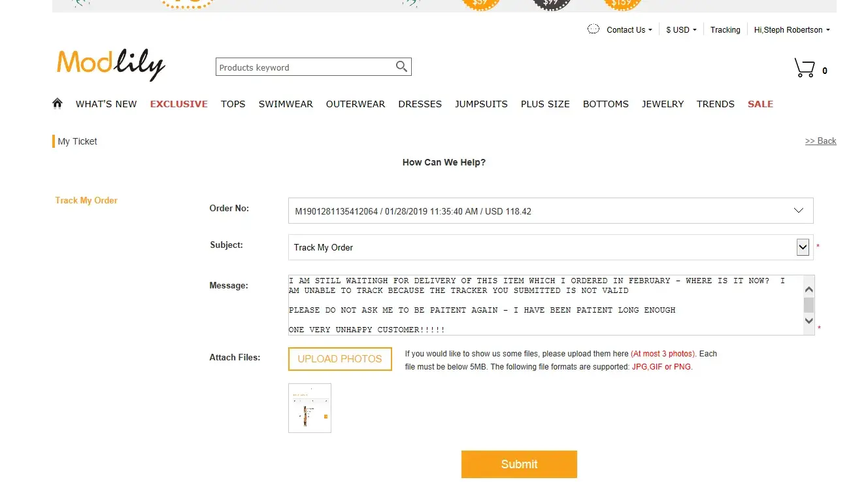
Task: Click the uploaded photo thumbnail
Action: click(310, 408)
